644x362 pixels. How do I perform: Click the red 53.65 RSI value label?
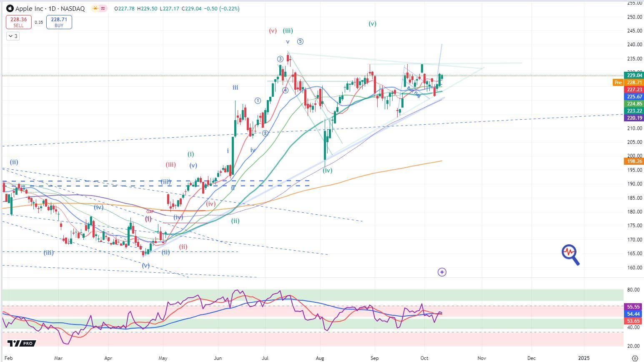pos(634,321)
